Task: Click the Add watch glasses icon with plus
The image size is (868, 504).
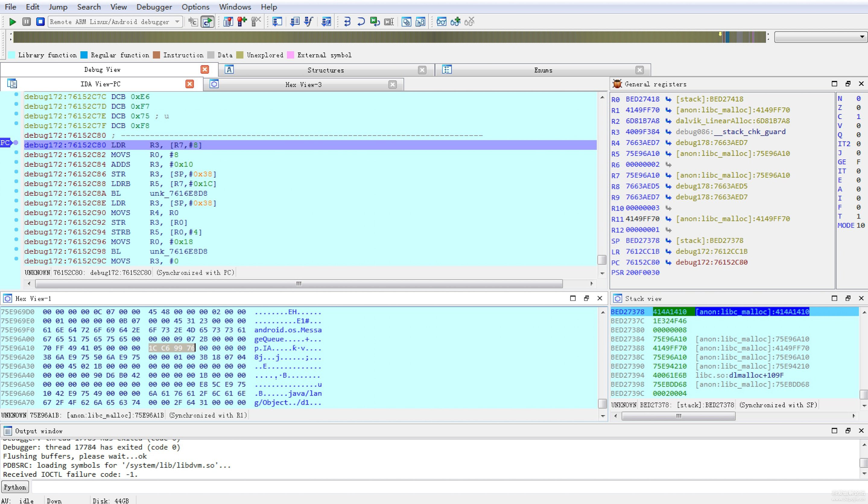Action: click(455, 22)
